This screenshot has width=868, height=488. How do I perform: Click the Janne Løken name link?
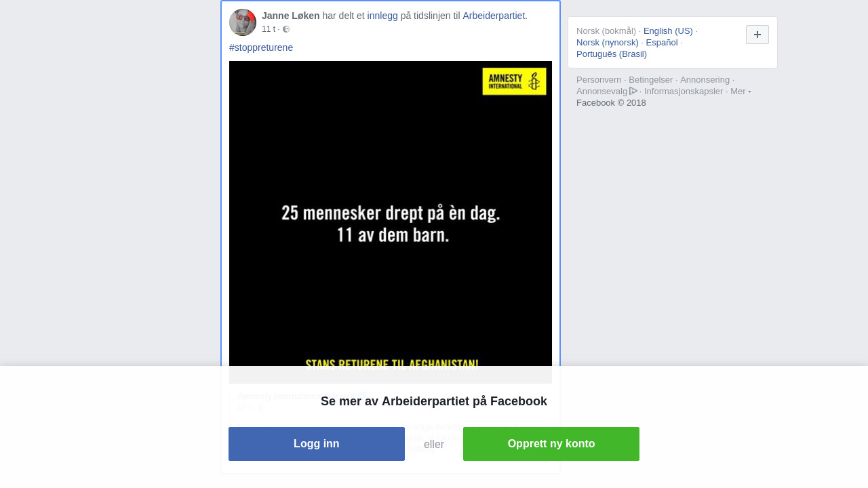tap(291, 16)
